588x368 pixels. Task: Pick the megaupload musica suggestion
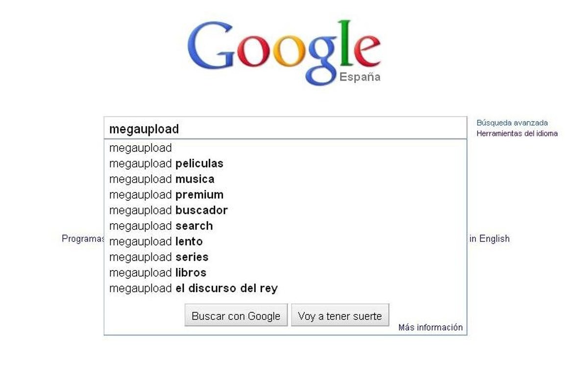click(x=162, y=179)
